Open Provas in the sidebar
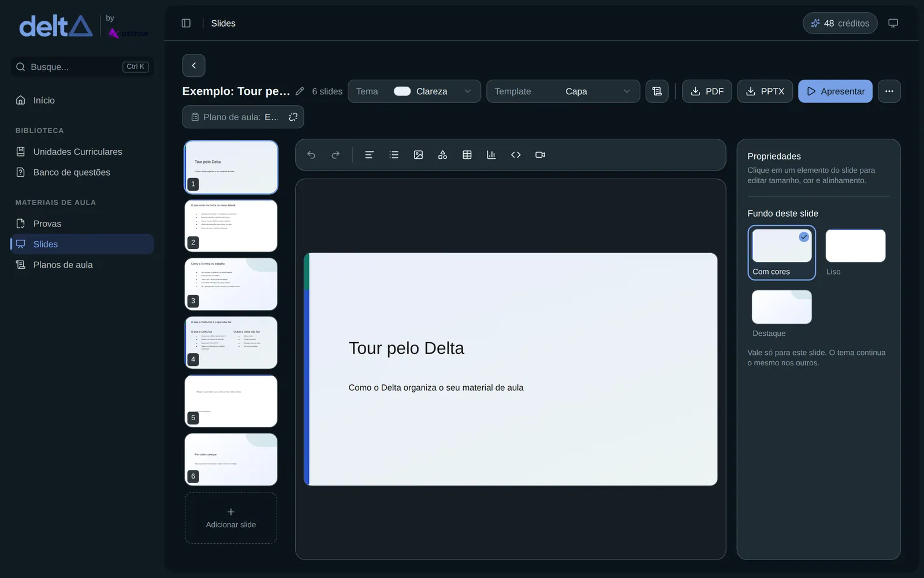Image resolution: width=924 pixels, height=578 pixels. click(x=82, y=224)
